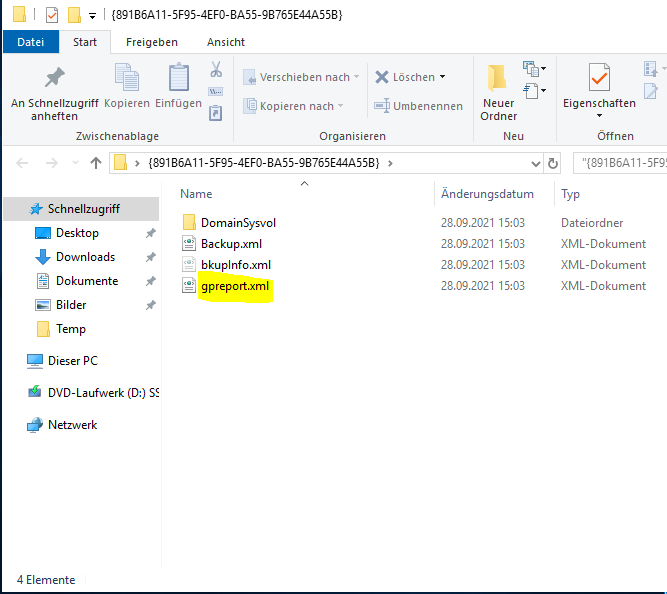
Task: Open Temp folder in navigation pane
Action: coord(71,329)
